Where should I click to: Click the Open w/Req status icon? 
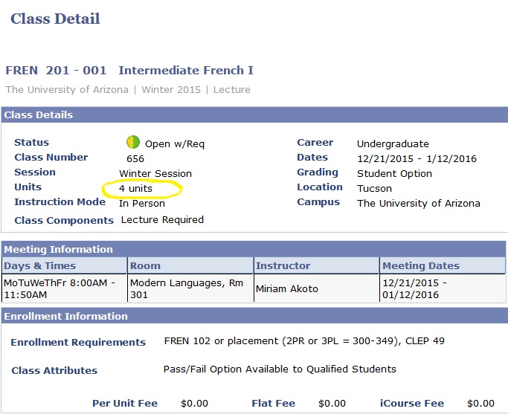pyautogui.click(x=133, y=142)
